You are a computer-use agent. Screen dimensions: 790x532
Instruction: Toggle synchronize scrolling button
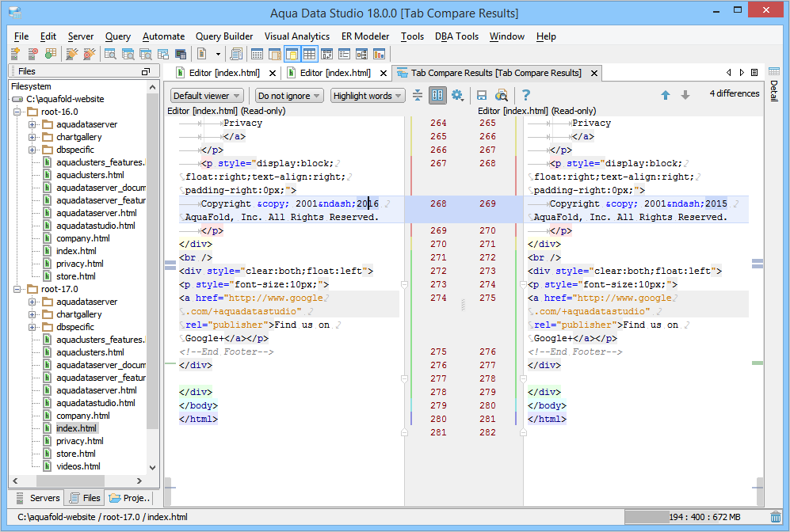tap(438, 95)
